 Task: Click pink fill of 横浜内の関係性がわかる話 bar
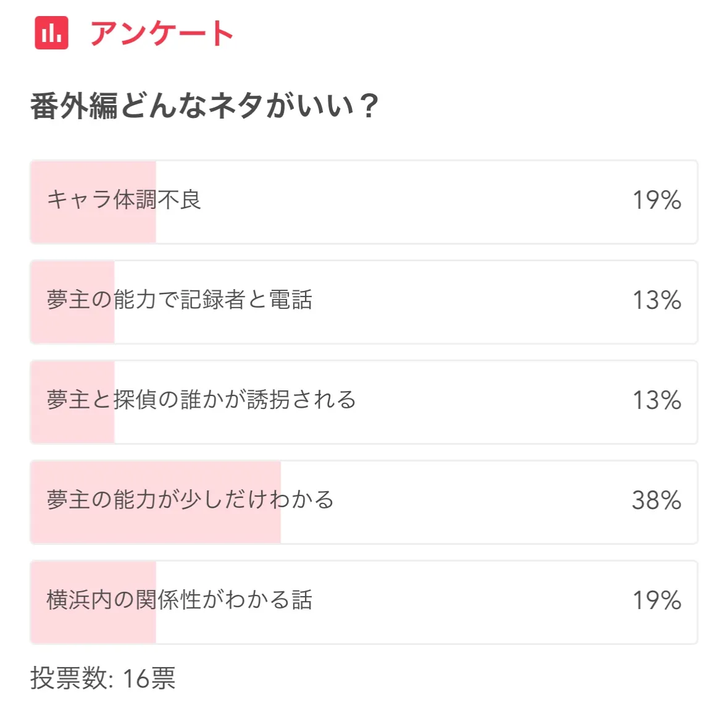93,629
